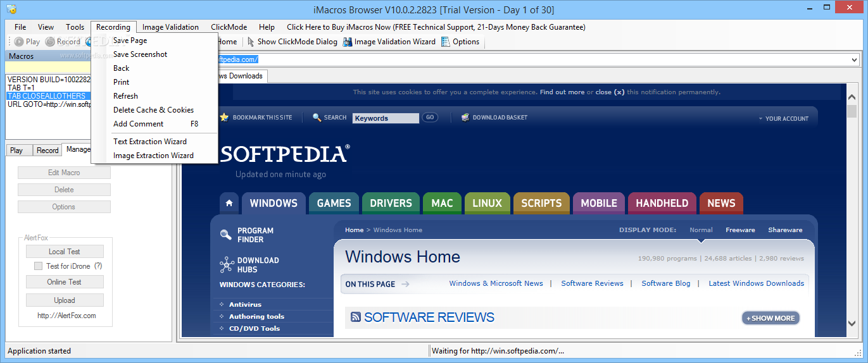Open the Help menu
Viewport: 868px width, 363px height.
click(x=267, y=27)
